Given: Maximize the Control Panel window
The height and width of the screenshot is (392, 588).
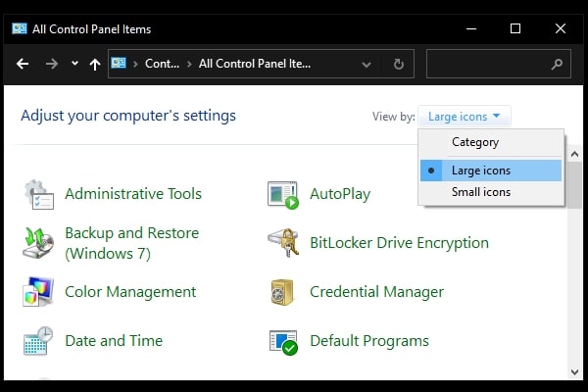Looking at the screenshot, I should point(515,28).
